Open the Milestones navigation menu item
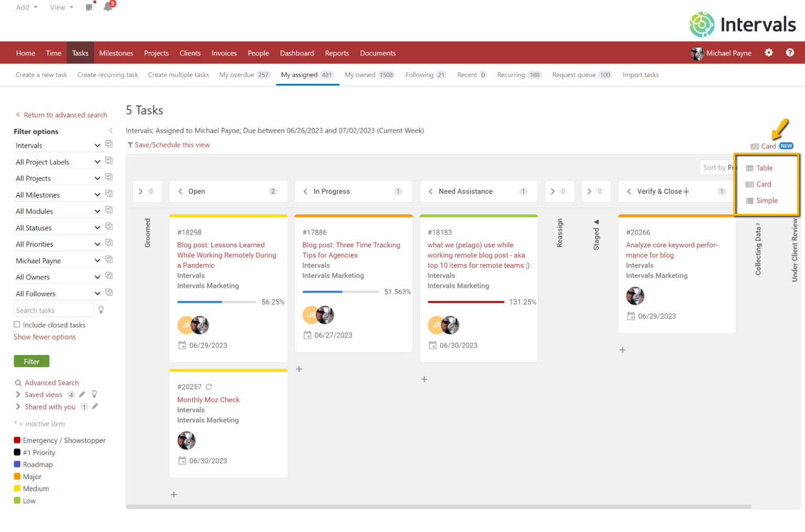The image size is (805, 532). coord(116,52)
